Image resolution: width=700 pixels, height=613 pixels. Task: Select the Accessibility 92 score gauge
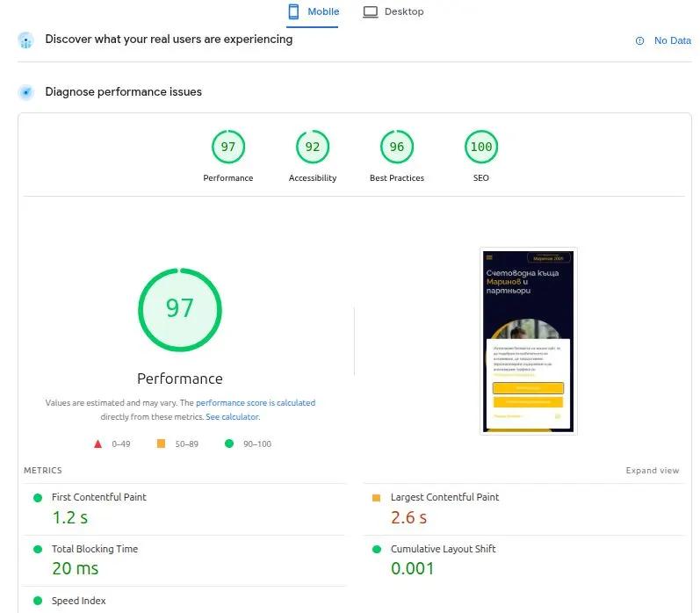pyautogui.click(x=313, y=147)
